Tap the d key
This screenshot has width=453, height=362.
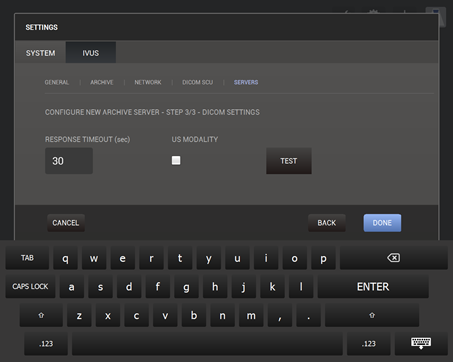pyautogui.click(x=129, y=286)
